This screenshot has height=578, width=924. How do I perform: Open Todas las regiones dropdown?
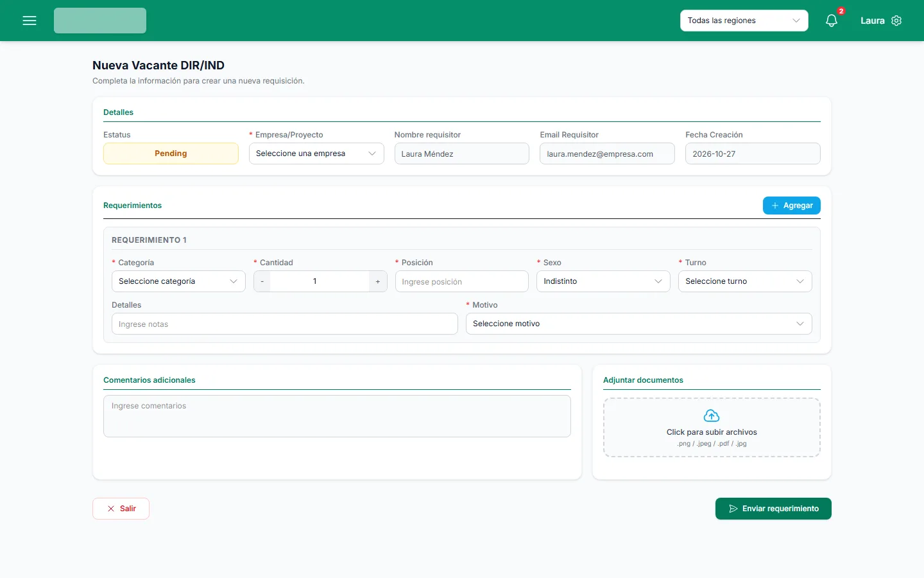coord(744,21)
